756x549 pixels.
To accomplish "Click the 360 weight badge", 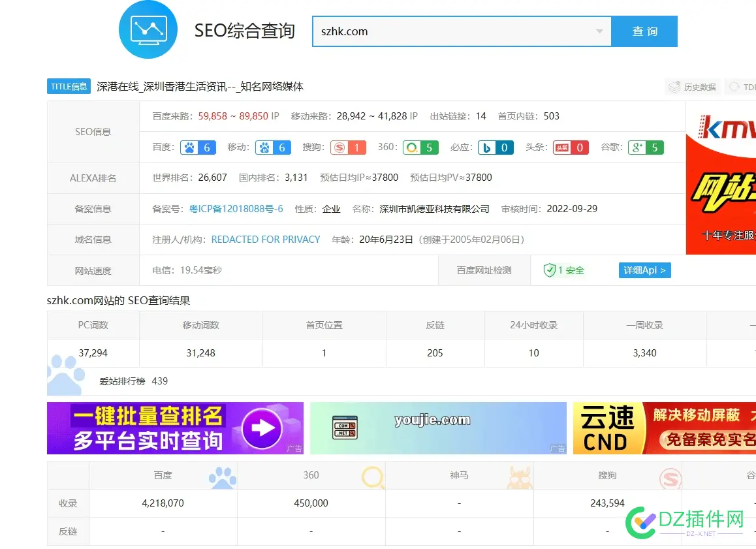I will pos(421,148).
